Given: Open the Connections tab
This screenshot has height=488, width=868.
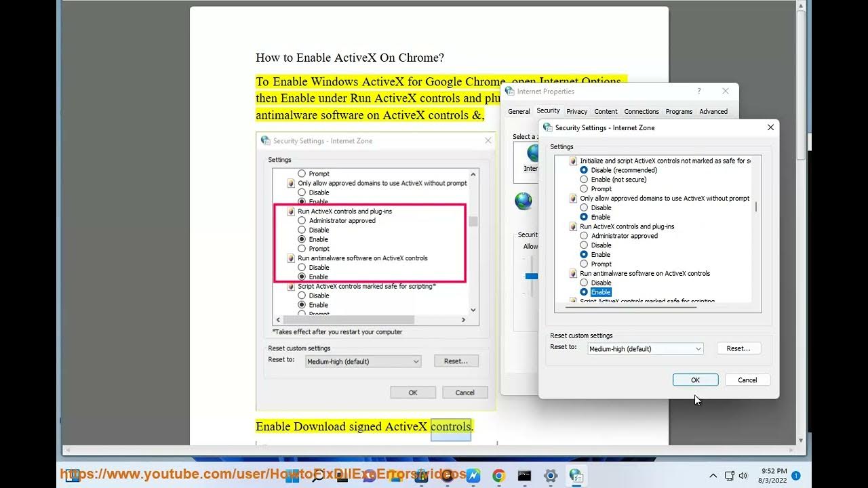Looking at the screenshot, I should pyautogui.click(x=642, y=112).
